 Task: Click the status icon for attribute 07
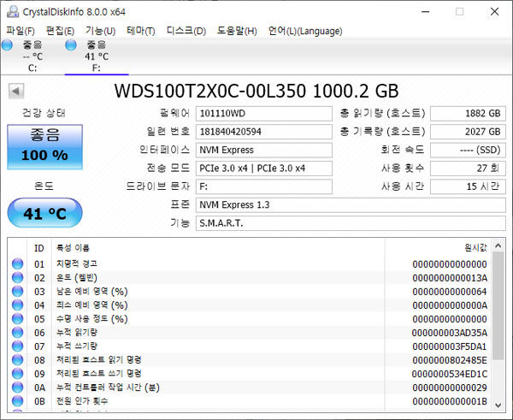tap(18, 346)
